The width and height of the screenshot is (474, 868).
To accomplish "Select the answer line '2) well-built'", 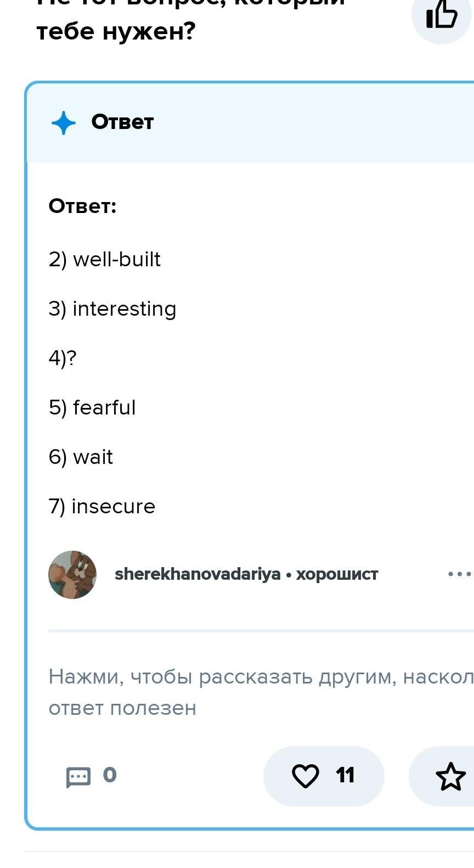I will tap(105, 259).
